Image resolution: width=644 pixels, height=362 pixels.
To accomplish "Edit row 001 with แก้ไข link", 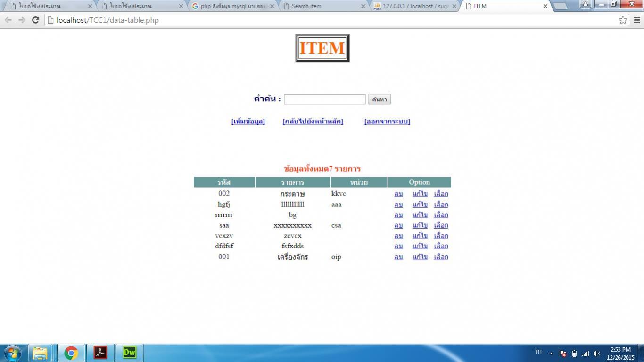I will tap(420, 257).
